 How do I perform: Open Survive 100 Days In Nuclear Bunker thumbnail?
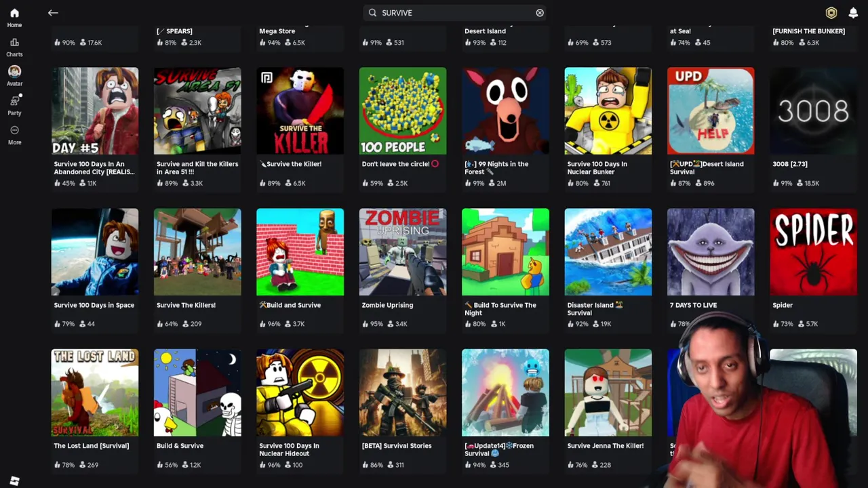pyautogui.click(x=608, y=110)
